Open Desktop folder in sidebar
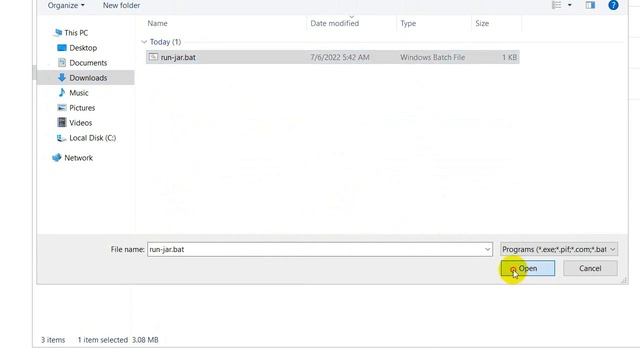Image resolution: width=640 pixels, height=360 pixels. [x=83, y=48]
